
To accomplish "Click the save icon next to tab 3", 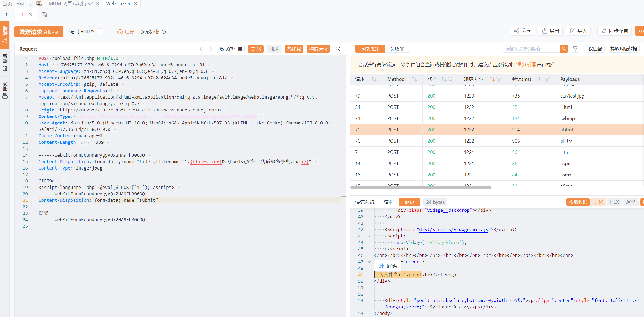I will click(44, 15).
